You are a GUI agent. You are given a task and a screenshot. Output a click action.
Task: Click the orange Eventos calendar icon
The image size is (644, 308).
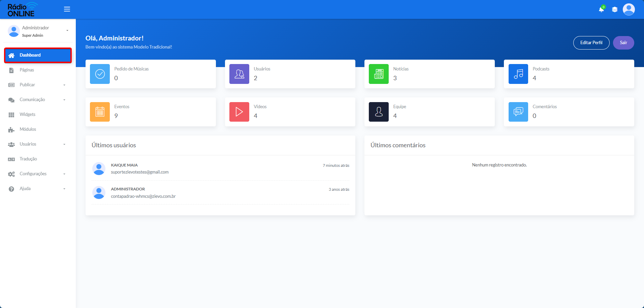pos(100,112)
